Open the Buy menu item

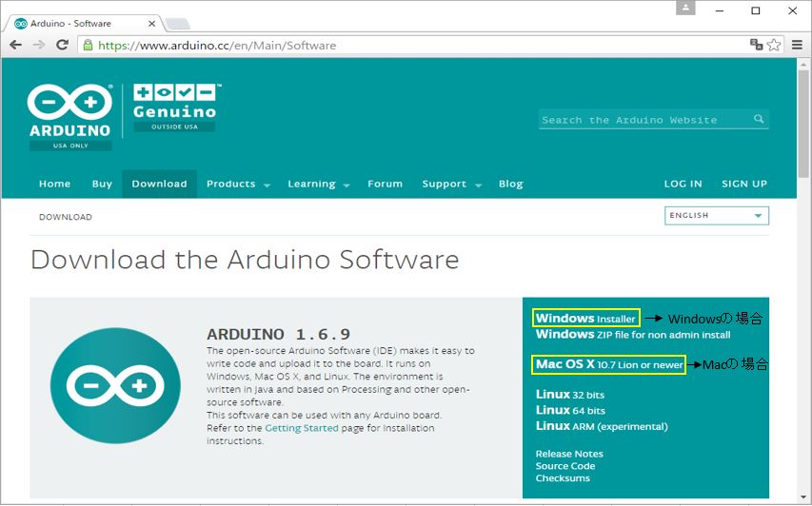pyautogui.click(x=102, y=184)
